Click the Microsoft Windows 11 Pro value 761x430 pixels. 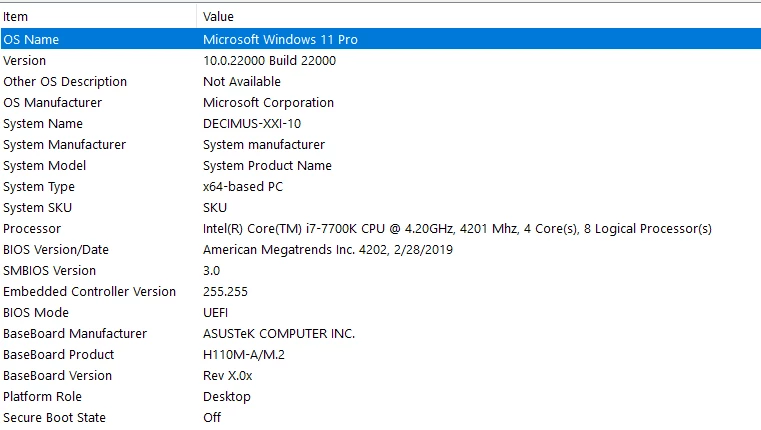pyautogui.click(x=281, y=39)
